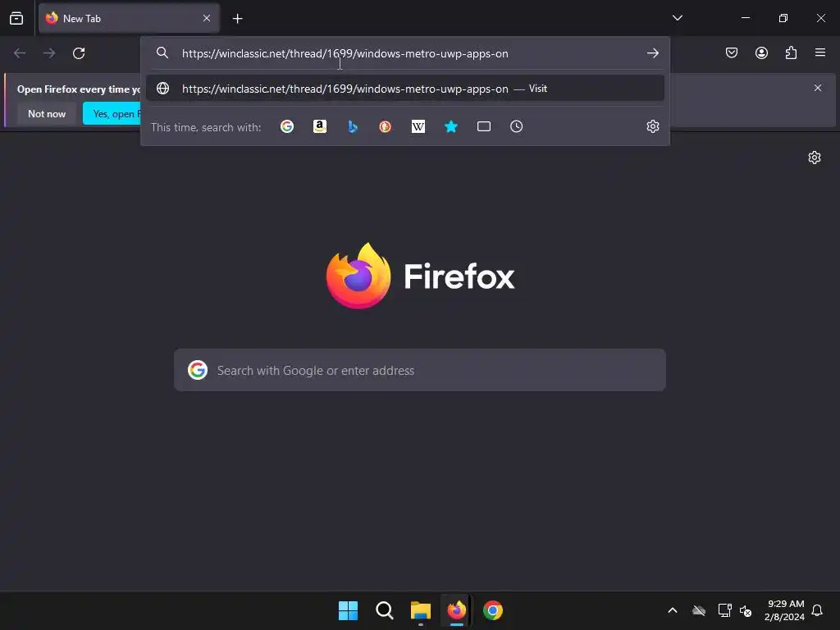Screen dimensions: 840x630
Task: Open Firefox account menu
Action: point(761,52)
